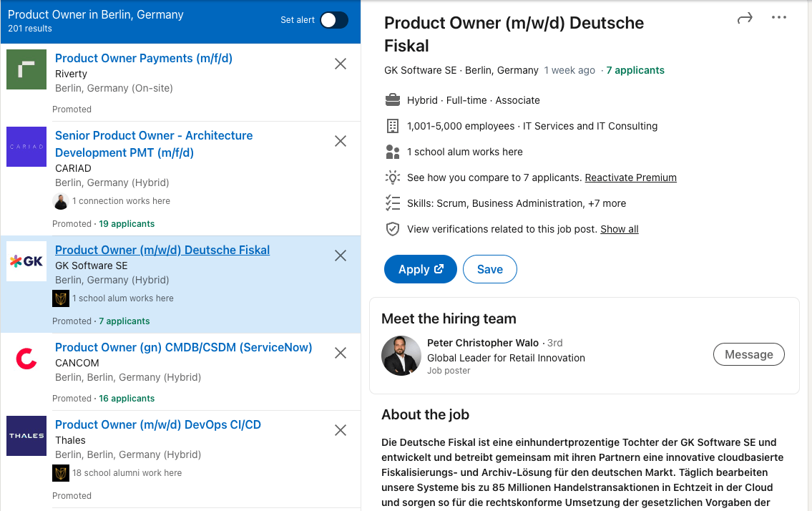
Task: Click school logo beside '18 school alumni'
Action: [61, 473]
